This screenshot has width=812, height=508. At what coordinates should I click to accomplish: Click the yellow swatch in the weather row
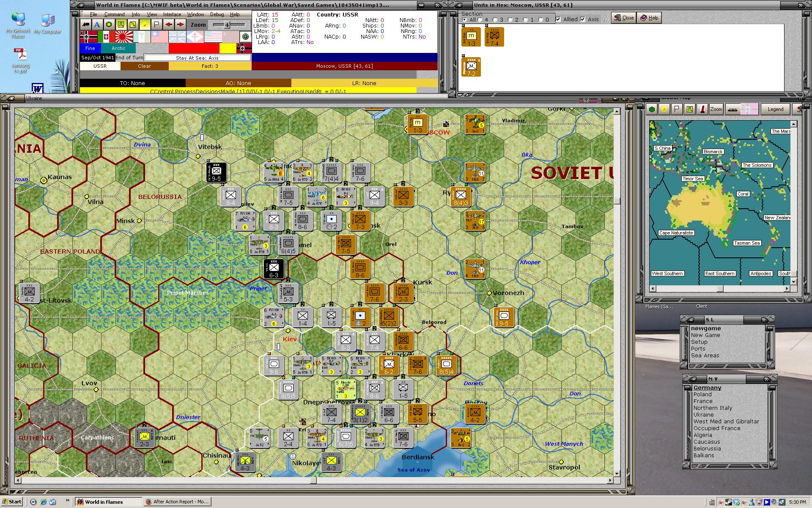coord(228,48)
